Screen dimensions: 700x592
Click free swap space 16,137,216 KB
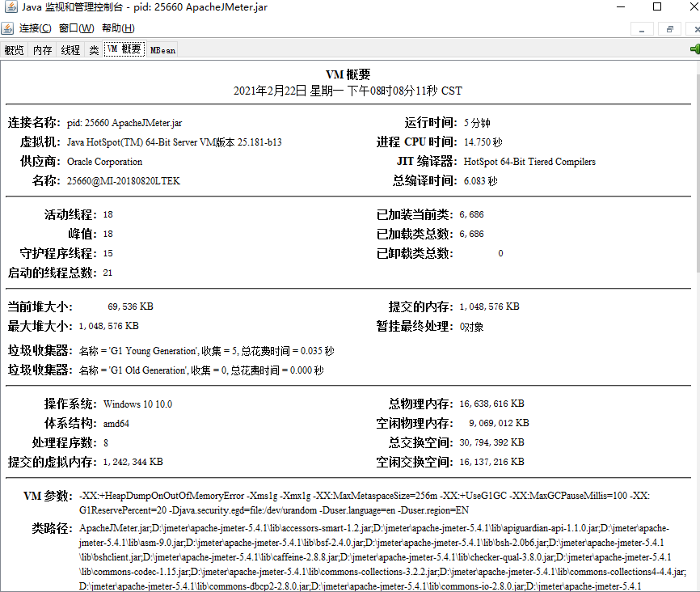click(492, 462)
